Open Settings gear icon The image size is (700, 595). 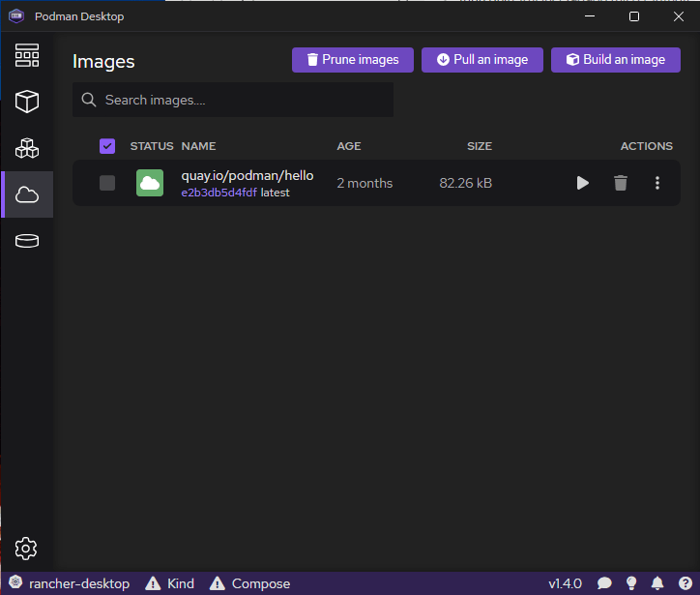26,549
